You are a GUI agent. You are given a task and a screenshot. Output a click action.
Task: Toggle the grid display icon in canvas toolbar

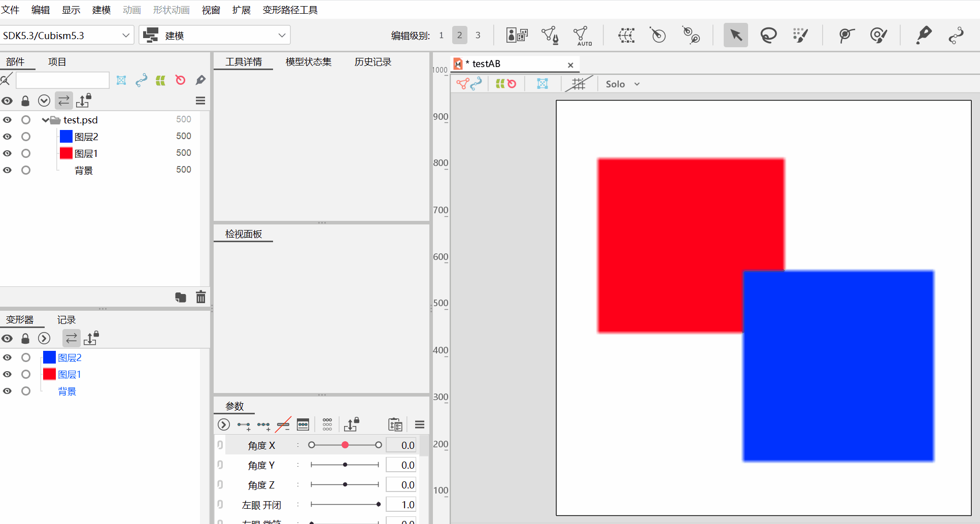[579, 84]
